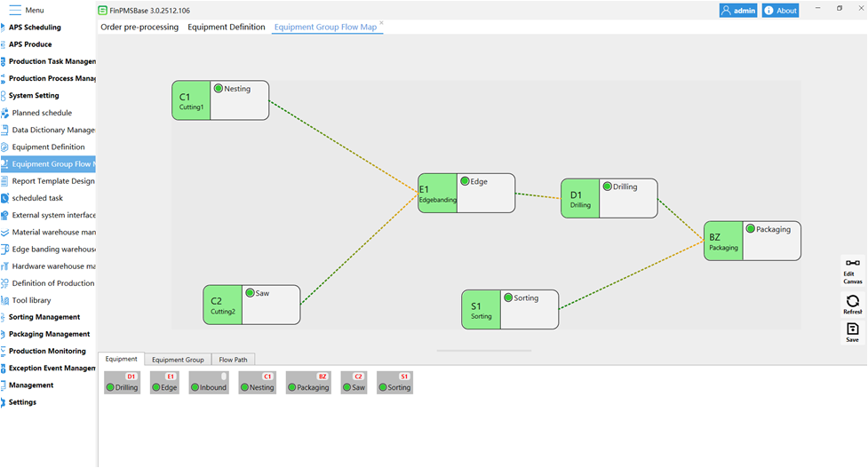This screenshot has height=468, width=868.
Task: Open Settings sidebar group
Action: [22, 402]
